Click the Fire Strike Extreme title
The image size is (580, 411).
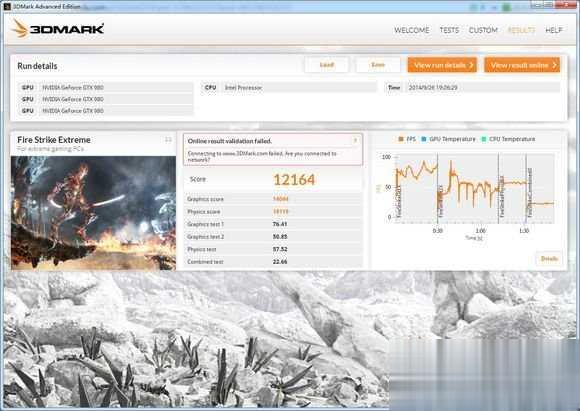click(54, 140)
